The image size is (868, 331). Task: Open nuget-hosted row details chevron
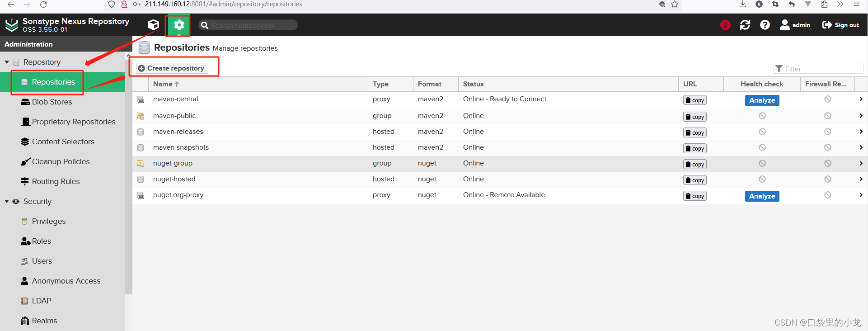pos(861,179)
